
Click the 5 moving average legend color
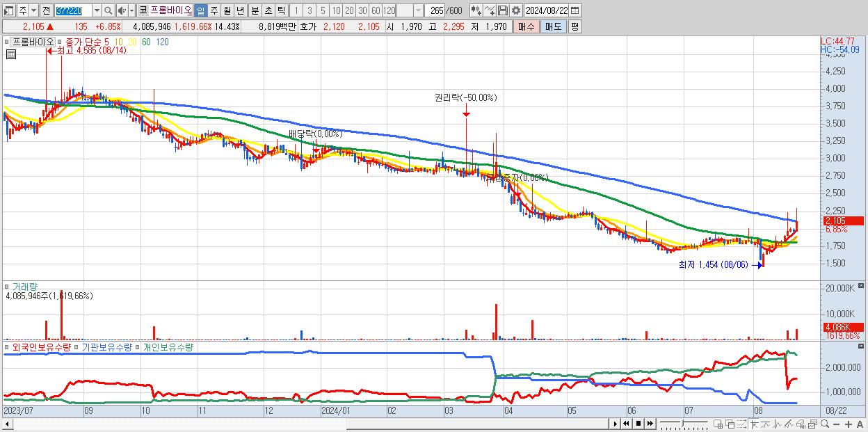pyautogui.click(x=106, y=42)
